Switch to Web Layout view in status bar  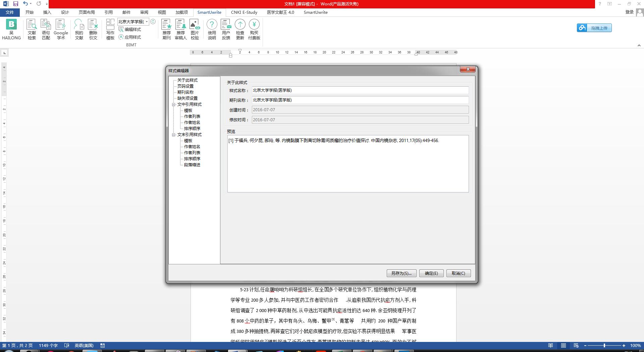click(576, 345)
